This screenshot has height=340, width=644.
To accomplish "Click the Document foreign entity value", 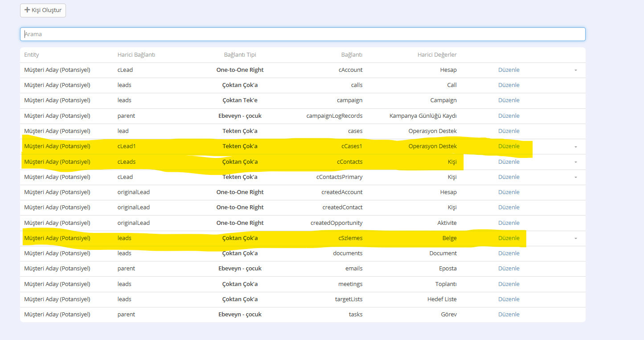I will tap(443, 253).
